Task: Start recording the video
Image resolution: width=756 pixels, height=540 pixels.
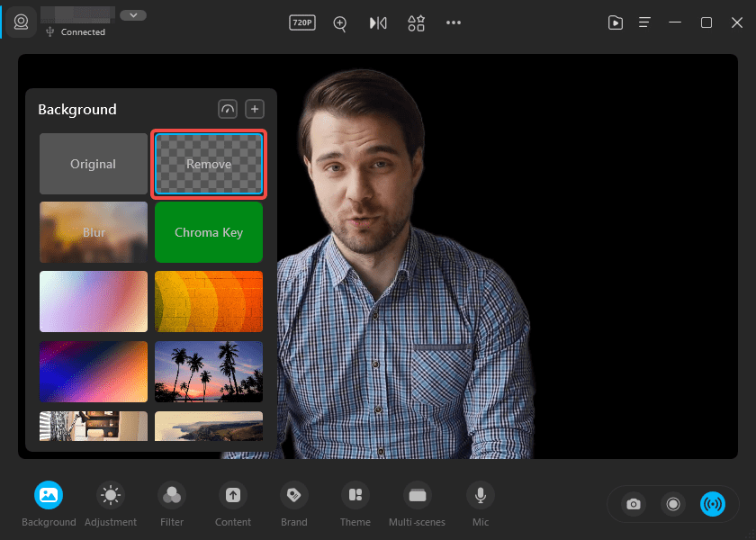Action: pyautogui.click(x=673, y=504)
